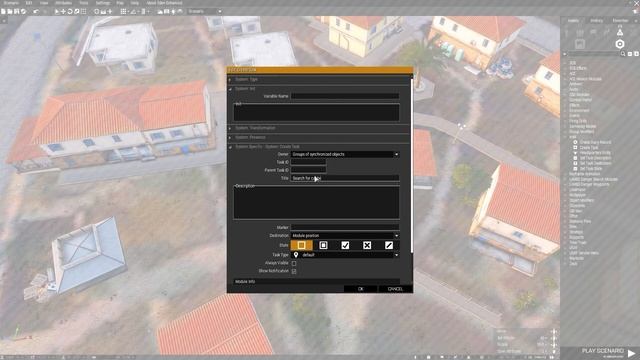The image size is (640, 360).
Task: Click OK to confirm attributes
Action: (360, 289)
